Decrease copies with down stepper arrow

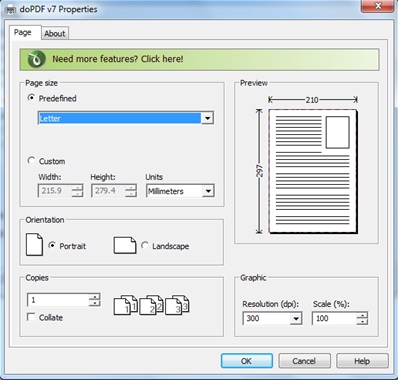tap(95, 303)
